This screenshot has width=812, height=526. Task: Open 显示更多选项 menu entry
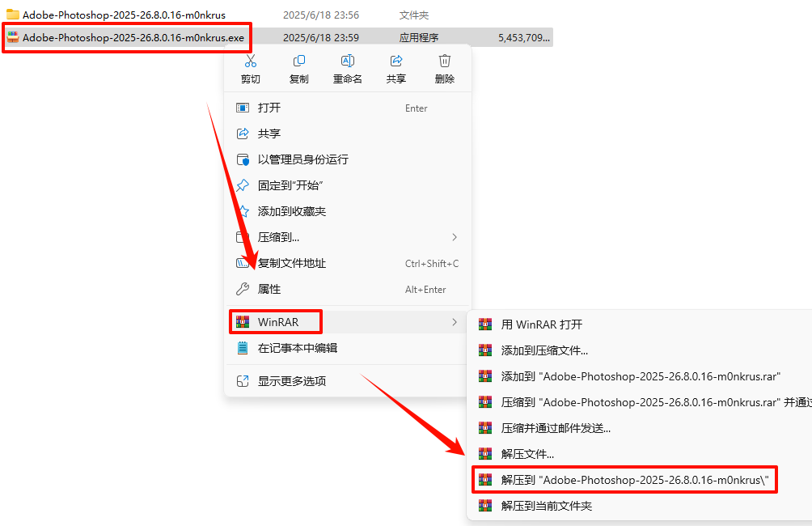coord(348,381)
